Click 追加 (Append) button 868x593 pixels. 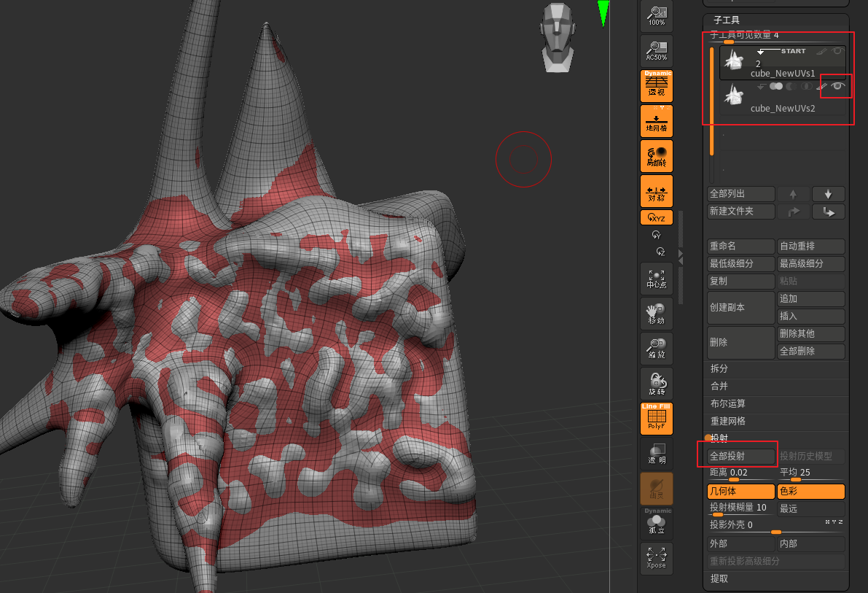click(811, 299)
